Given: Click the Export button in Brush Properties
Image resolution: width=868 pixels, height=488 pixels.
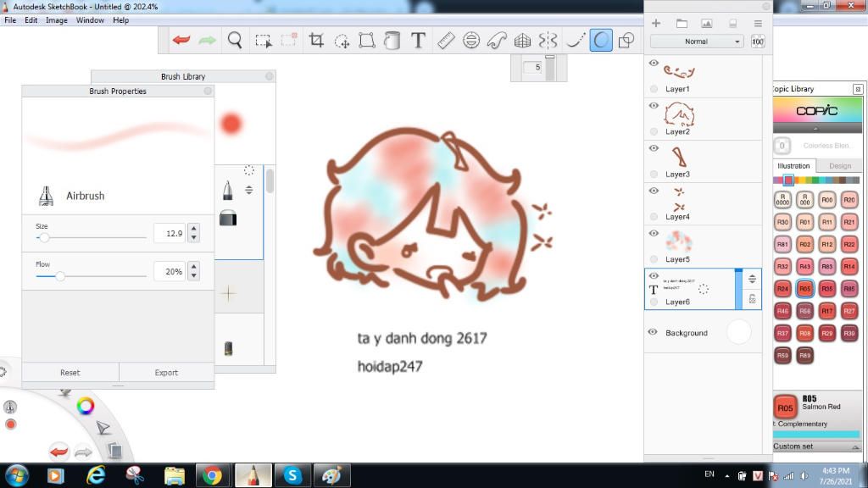Looking at the screenshot, I should (166, 373).
